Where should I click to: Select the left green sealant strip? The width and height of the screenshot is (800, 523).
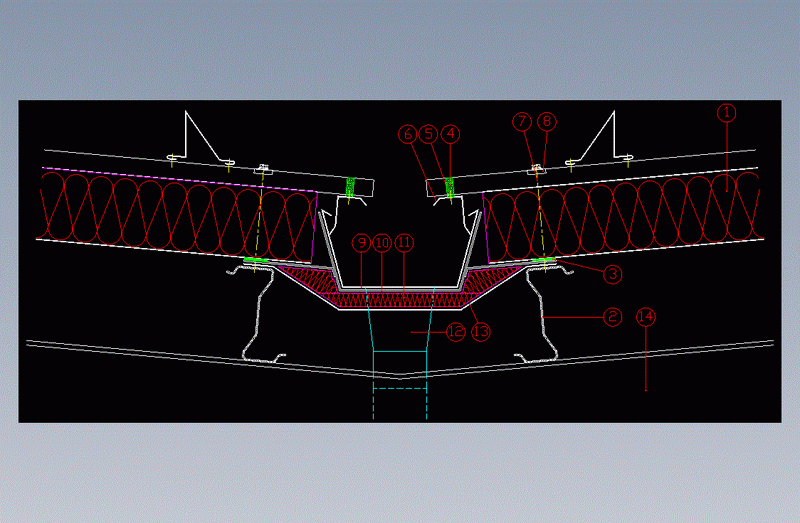click(x=351, y=187)
